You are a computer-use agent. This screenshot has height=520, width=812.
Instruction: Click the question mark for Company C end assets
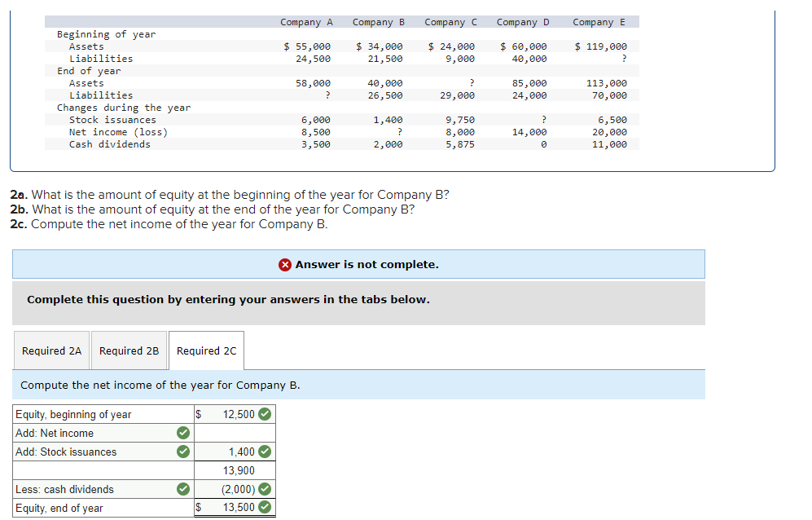(x=470, y=82)
